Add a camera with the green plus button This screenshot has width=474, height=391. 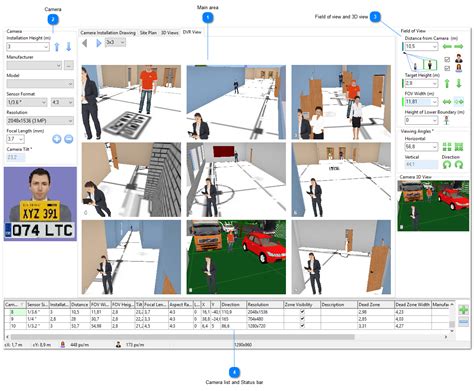click(464, 310)
